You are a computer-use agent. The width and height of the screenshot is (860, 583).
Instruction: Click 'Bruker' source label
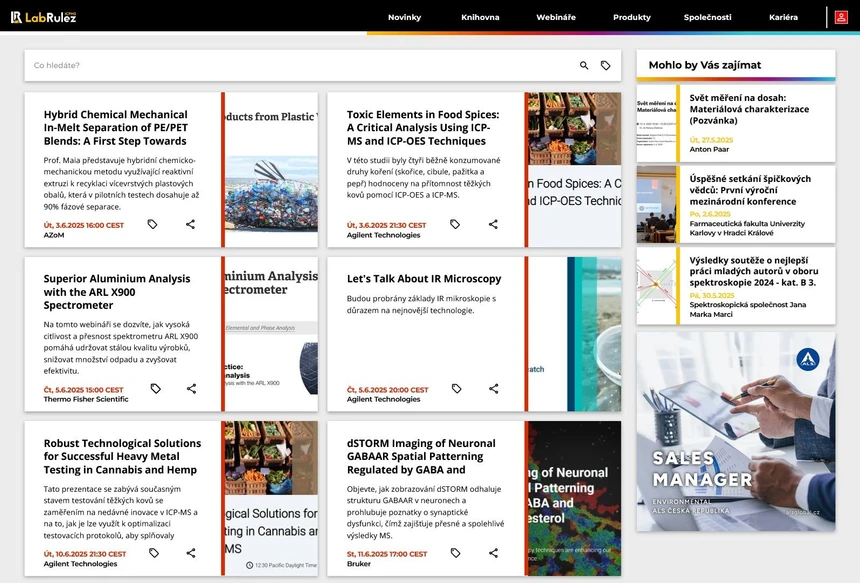pos(359,564)
